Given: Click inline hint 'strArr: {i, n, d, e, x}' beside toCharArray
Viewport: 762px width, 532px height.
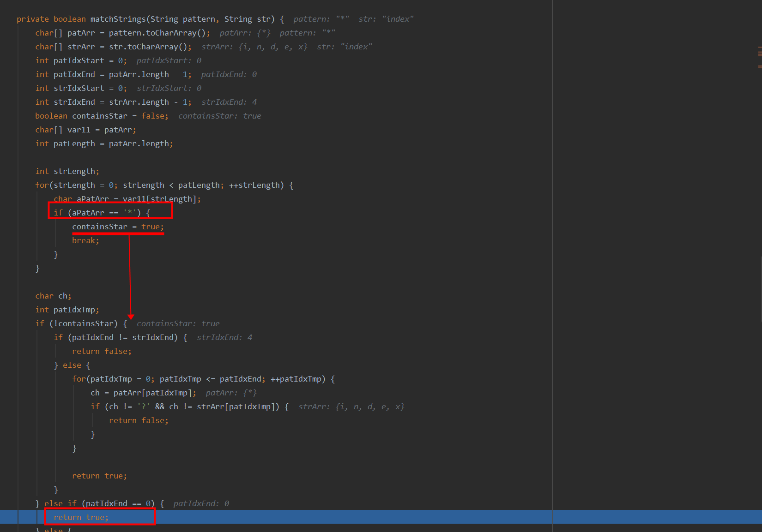Looking at the screenshot, I should [254, 47].
